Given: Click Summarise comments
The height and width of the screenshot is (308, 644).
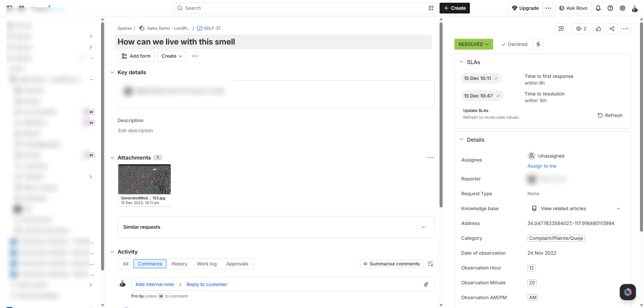Looking at the screenshot, I should pos(391,264).
